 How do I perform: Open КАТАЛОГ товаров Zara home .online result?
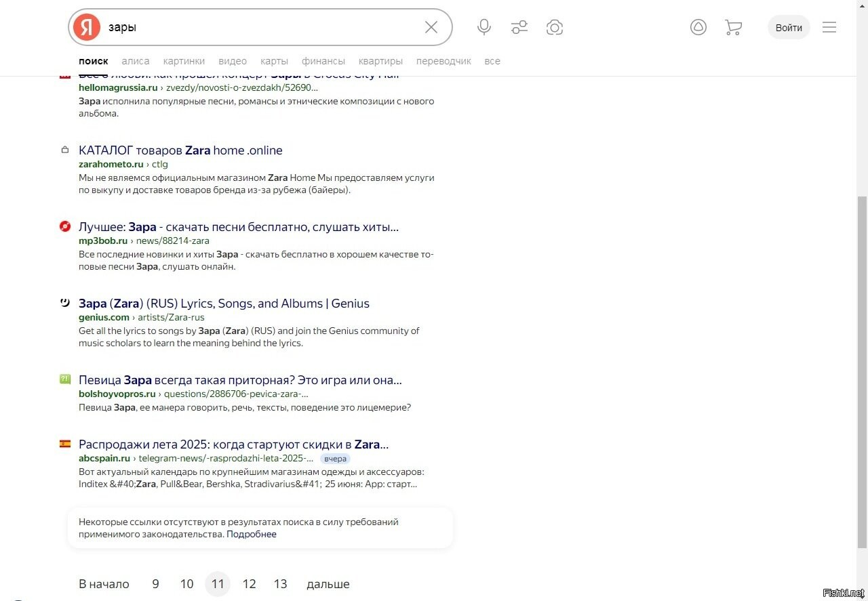180,150
